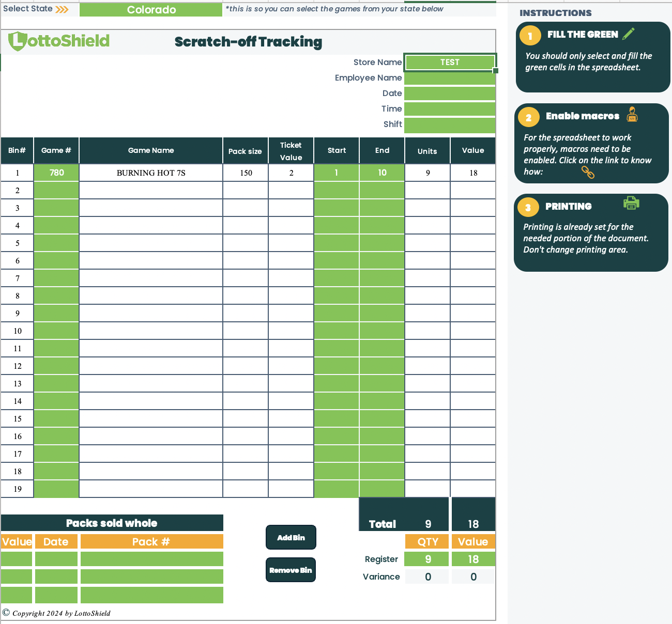Open the chain link icon under Enable macros

click(588, 172)
